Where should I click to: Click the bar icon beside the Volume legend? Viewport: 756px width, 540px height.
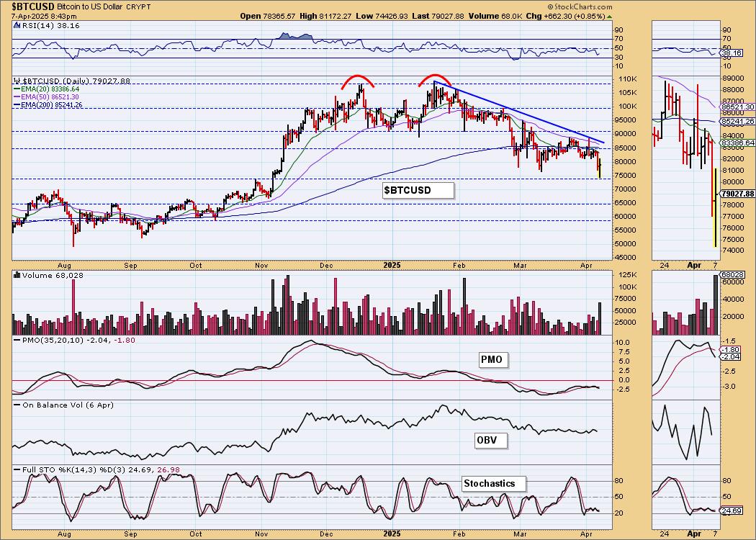[17, 275]
